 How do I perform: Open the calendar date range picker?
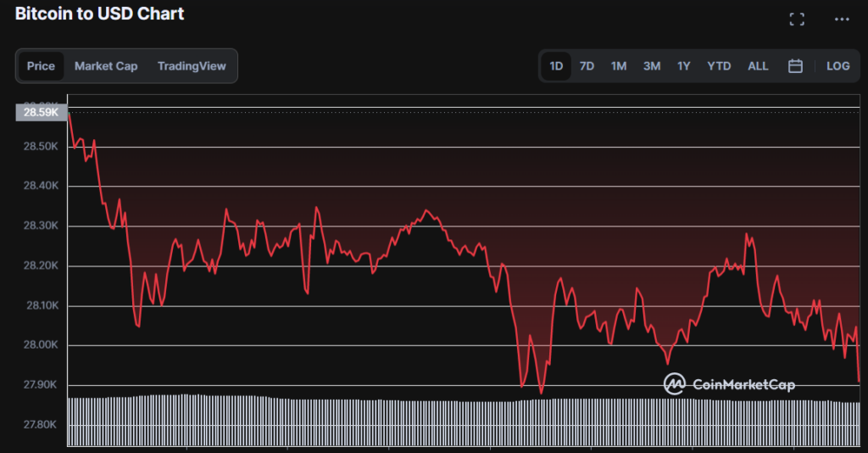pyautogui.click(x=795, y=66)
